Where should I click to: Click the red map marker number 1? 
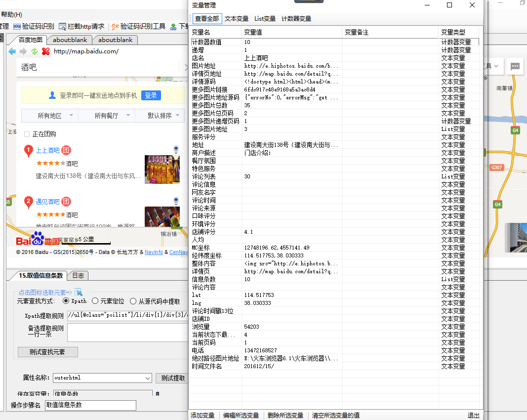29,151
